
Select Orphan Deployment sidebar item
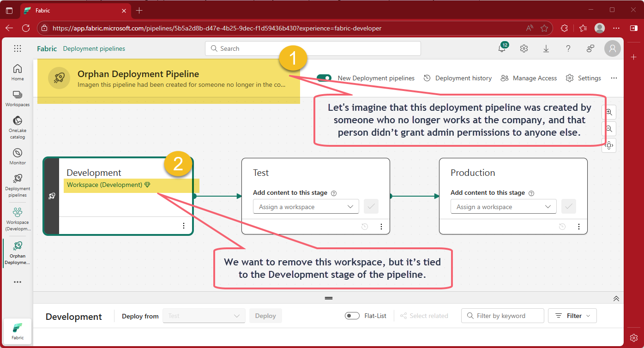[18, 252]
